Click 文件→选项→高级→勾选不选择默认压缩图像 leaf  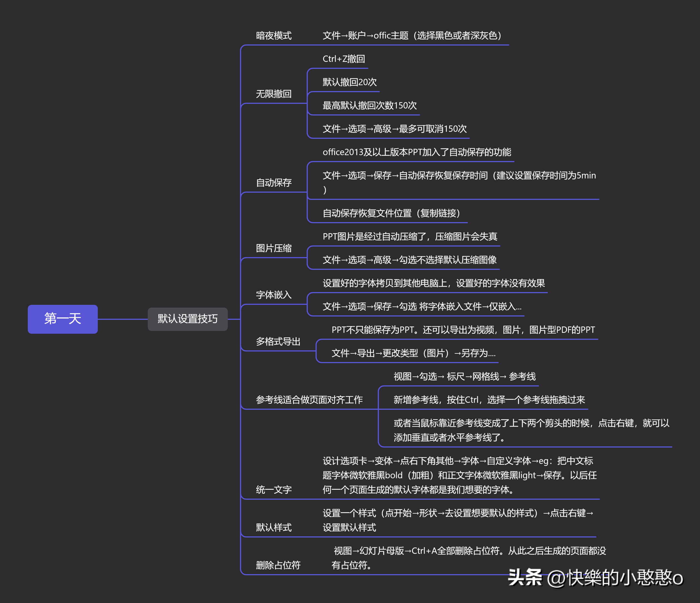point(409,260)
